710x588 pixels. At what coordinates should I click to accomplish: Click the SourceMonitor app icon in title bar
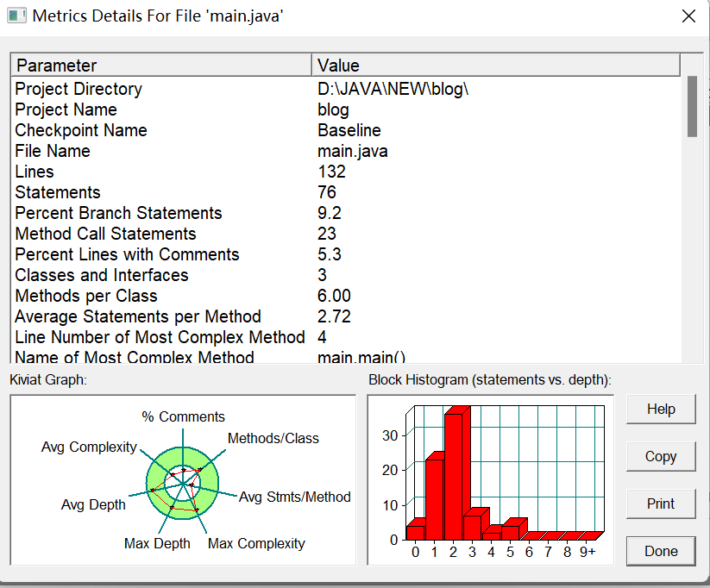click(16, 16)
